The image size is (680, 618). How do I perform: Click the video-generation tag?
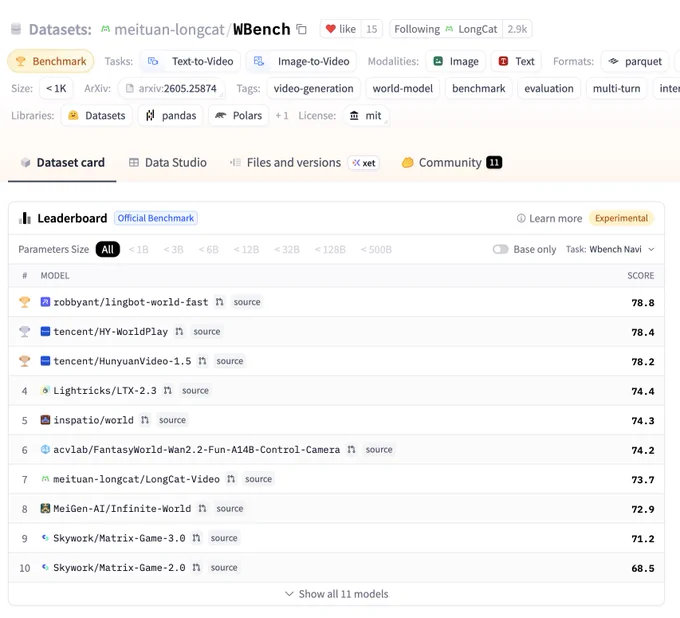coord(314,88)
